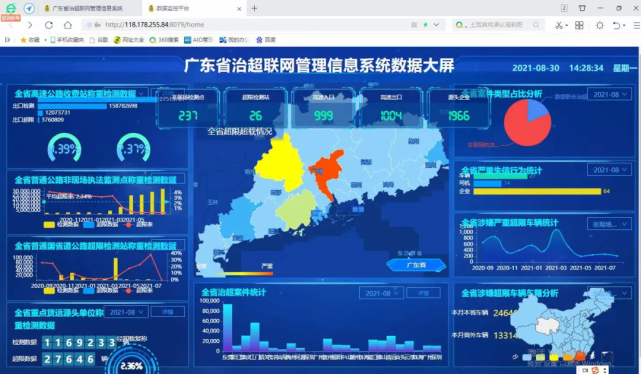Click the yellow swatch in China map legend
This screenshot has height=374, width=641.
pos(554,357)
